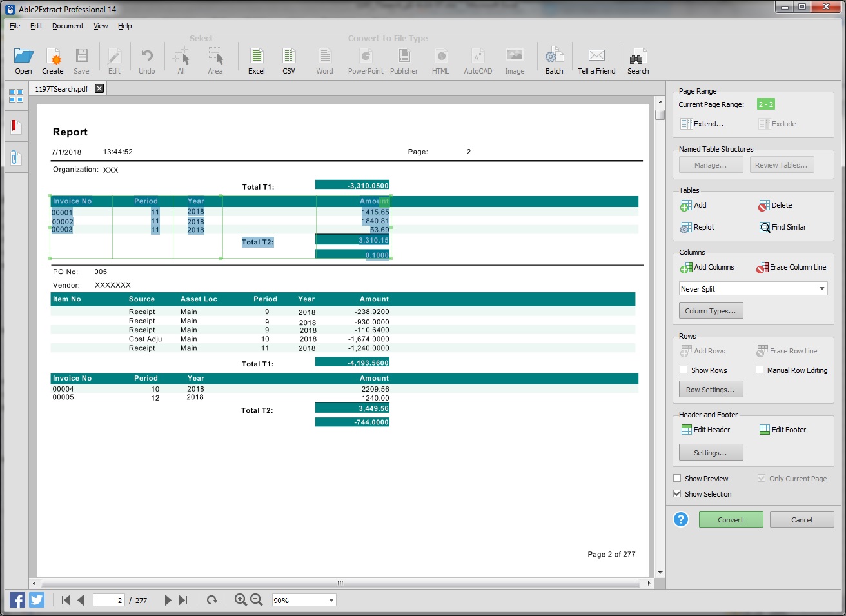
Task: Check the Show Preview box
Action: [x=677, y=478]
